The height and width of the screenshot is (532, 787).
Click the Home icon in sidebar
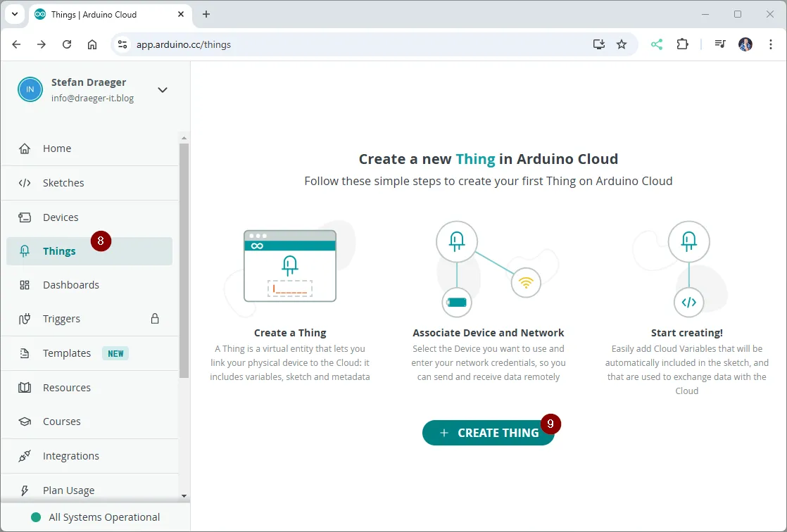(25, 148)
